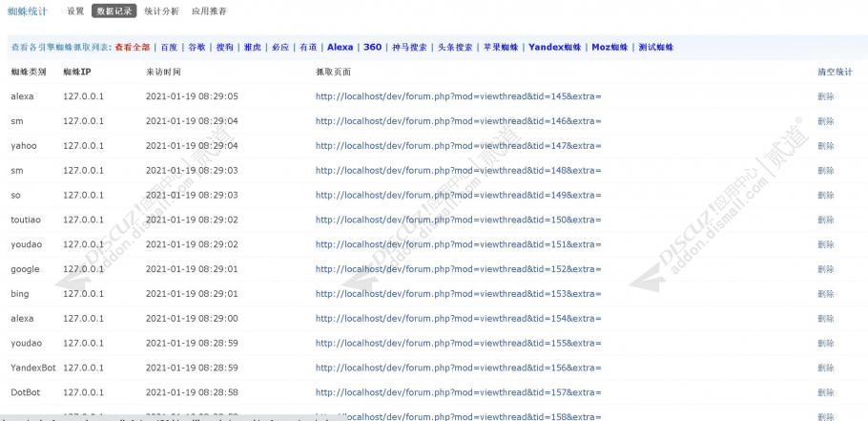Viewport: 868px width, 421px height.
Task: Open crawled URL with tid=151
Action: tap(459, 244)
